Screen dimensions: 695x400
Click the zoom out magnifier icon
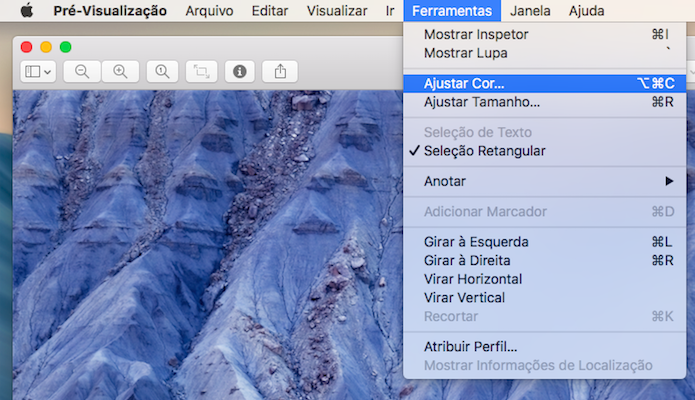(82, 71)
